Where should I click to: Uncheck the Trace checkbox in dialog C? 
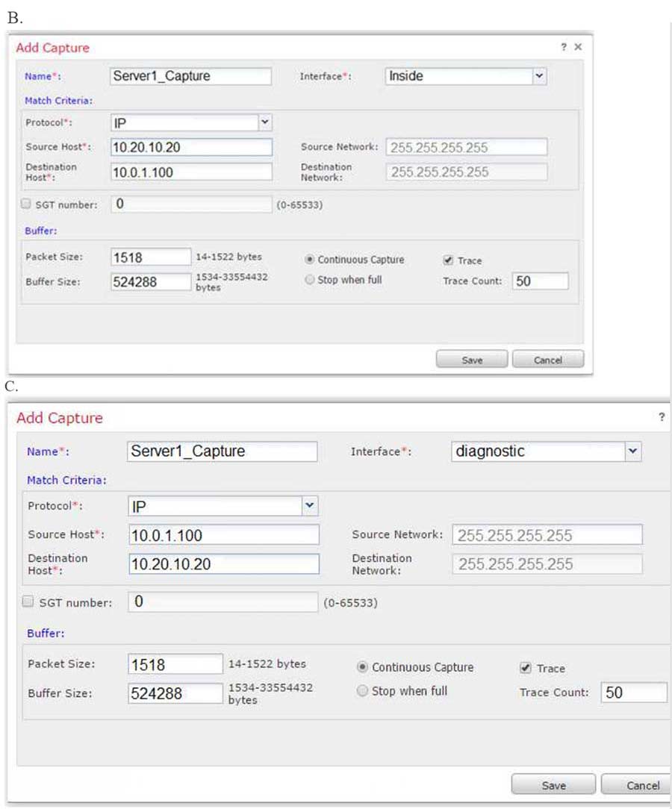[x=526, y=668]
